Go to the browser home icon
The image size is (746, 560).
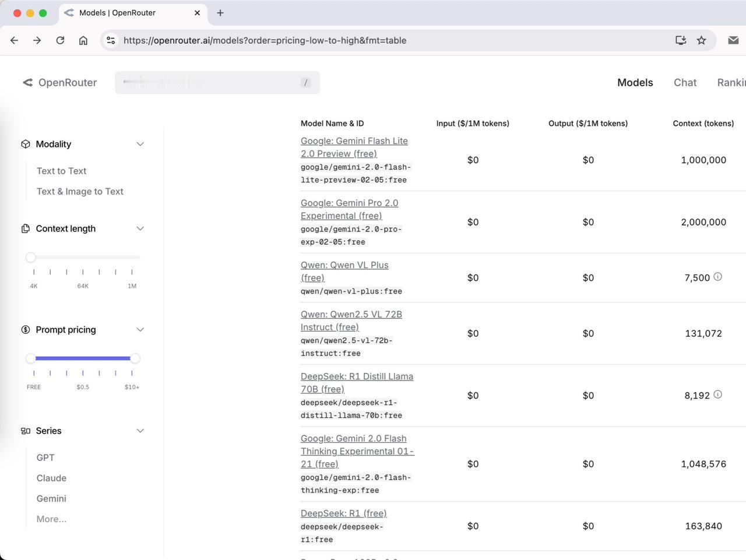(x=83, y=40)
